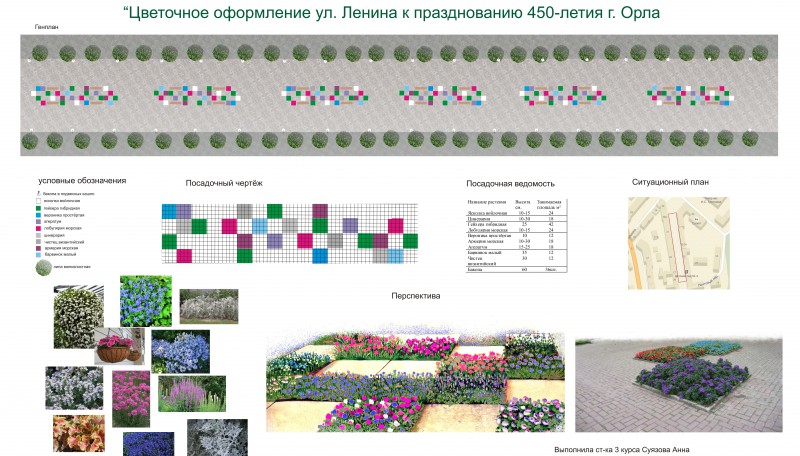This screenshot has height=456, width=800.
Task: Open the purple spiky flowers photo
Action: 192,394
